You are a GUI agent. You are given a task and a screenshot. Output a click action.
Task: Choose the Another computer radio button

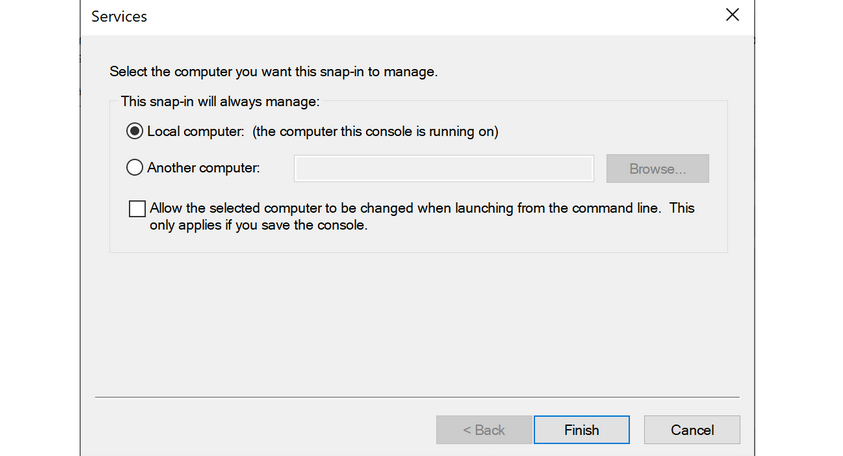[x=135, y=168]
